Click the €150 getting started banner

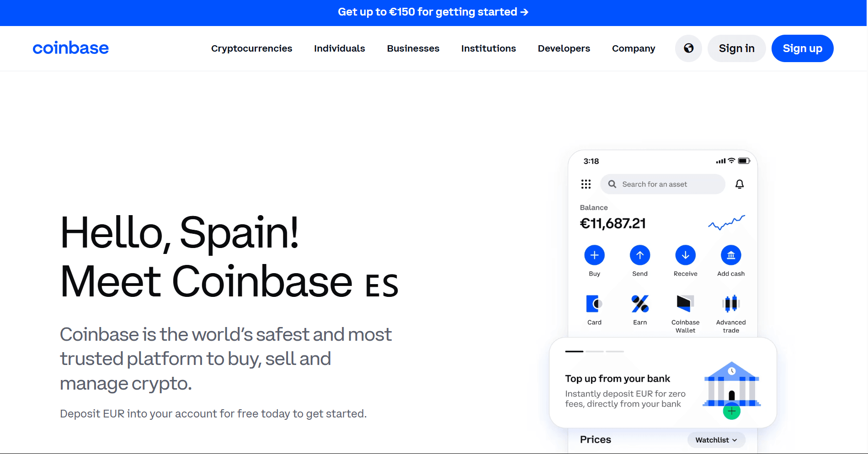pos(433,12)
